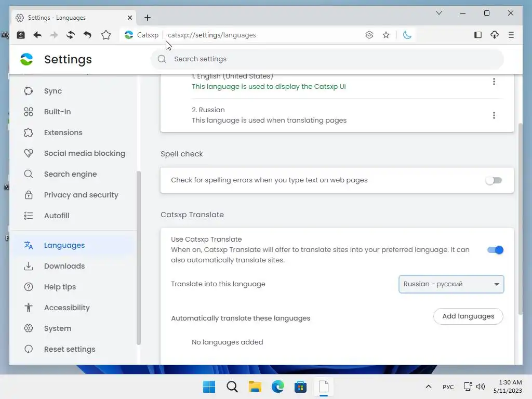
Task: Click the Add languages button
Action: 468,316
